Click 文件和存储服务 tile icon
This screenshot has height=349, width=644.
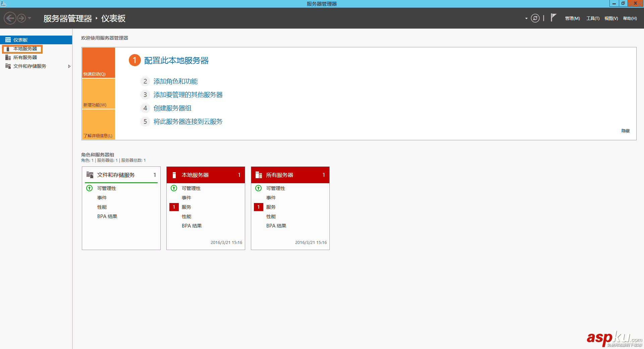[x=90, y=175]
